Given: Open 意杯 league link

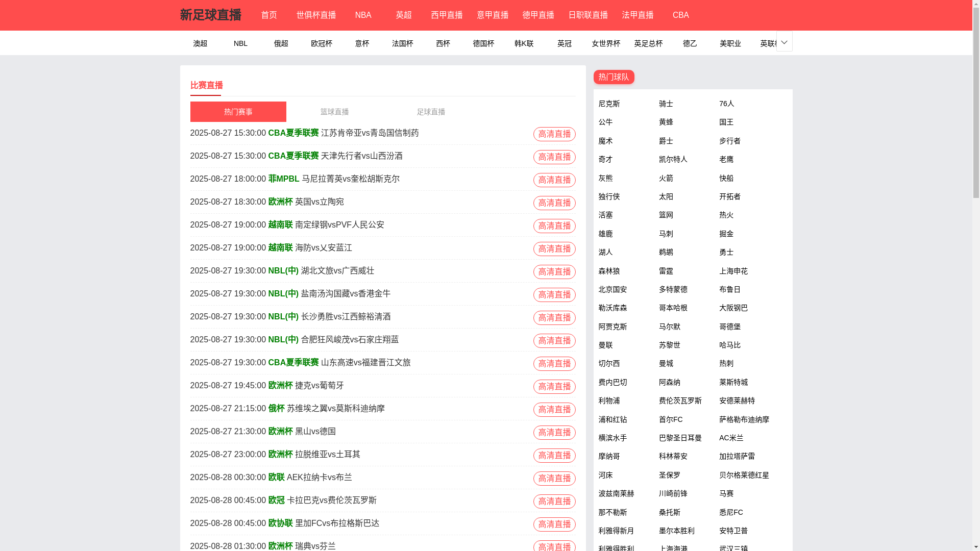Looking at the screenshot, I should click(x=362, y=43).
